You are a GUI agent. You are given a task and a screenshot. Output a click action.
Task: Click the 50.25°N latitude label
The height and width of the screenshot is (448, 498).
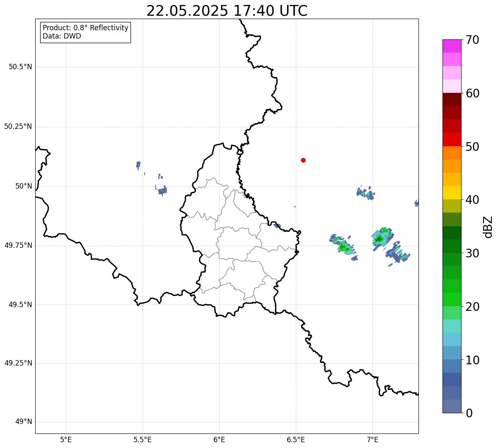[18, 126]
